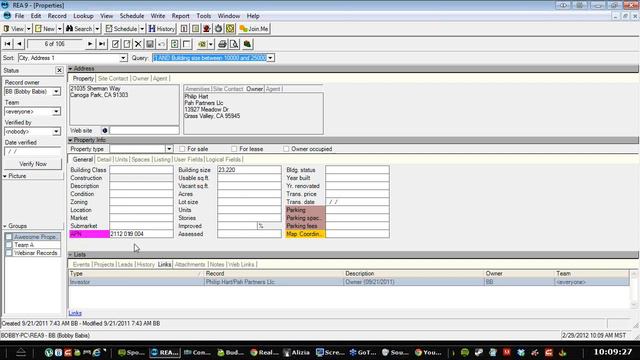The height and width of the screenshot is (360, 640).
Task: Check the Awesome Prope... group box
Action: coord(9,237)
